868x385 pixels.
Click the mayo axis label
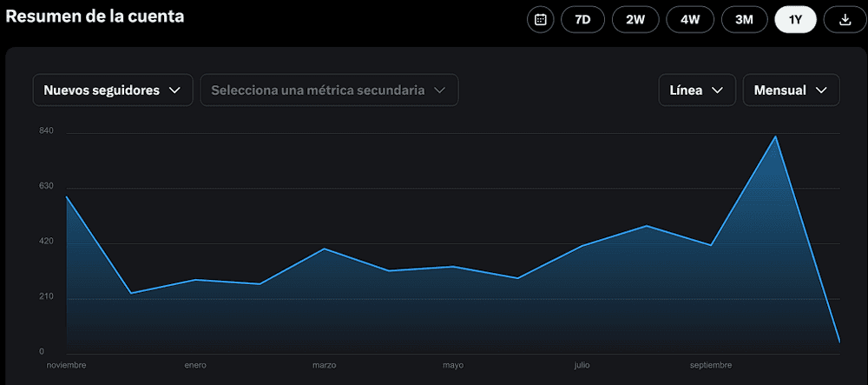[453, 366]
